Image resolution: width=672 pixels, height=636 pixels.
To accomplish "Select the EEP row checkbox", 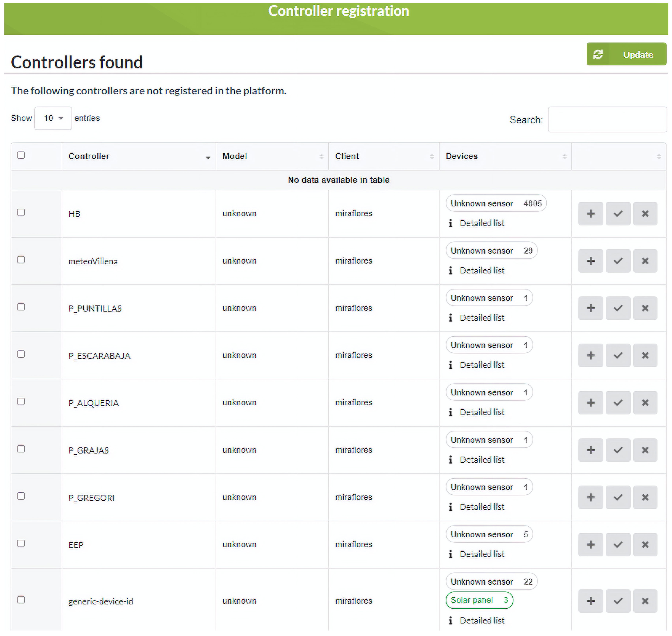I will [21, 543].
